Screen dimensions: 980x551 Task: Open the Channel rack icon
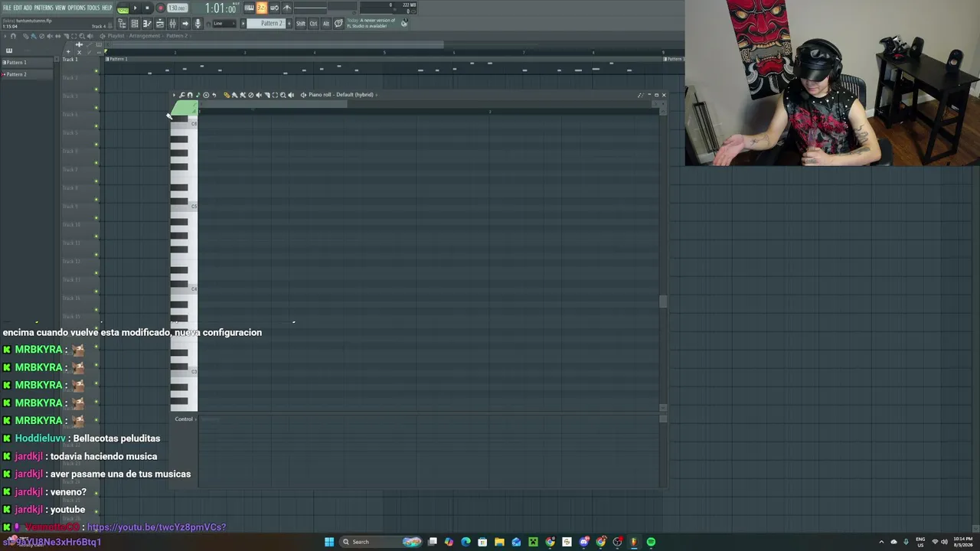[135, 24]
